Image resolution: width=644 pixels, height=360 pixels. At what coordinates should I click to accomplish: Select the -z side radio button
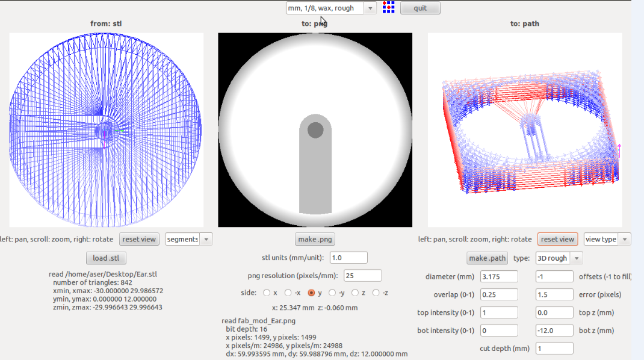[x=376, y=293]
